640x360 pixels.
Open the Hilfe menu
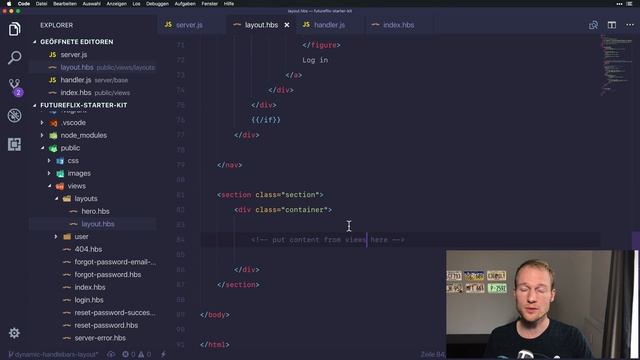[229, 4]
